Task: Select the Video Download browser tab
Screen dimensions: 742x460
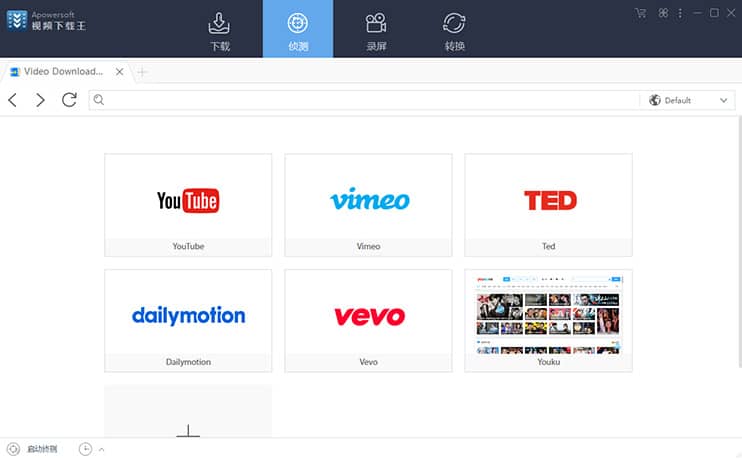Action: pyautogui.click(x=60, y=72)
